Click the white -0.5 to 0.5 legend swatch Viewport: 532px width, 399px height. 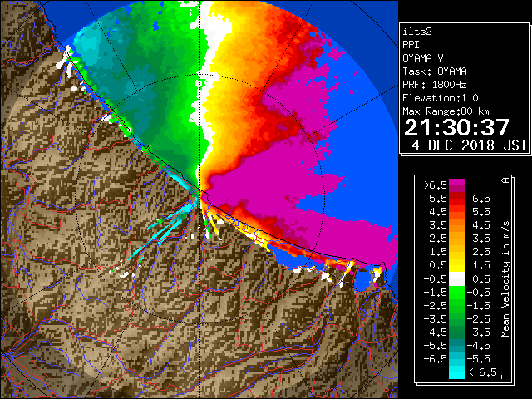[457, 279]
